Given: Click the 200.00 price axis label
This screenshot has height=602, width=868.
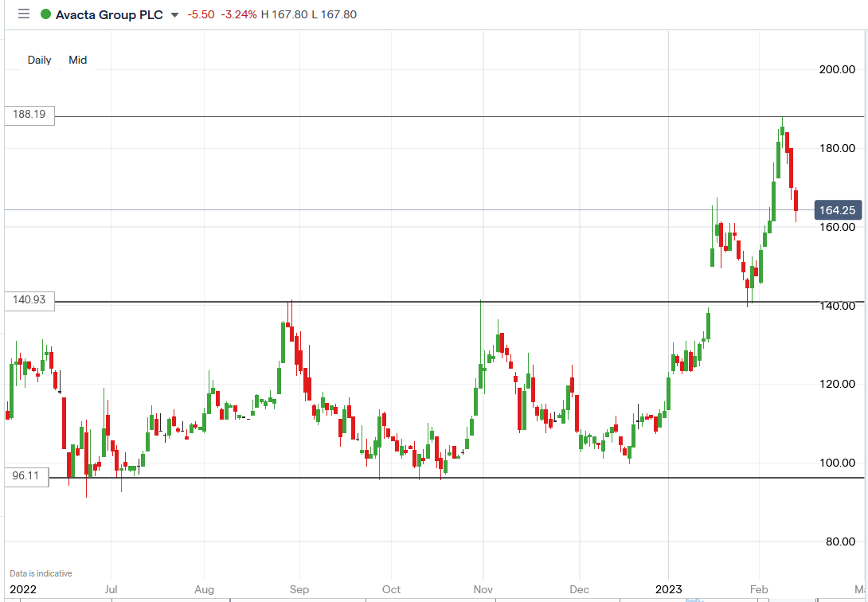Looking at the screenshot, I should pyautogui.click(x=837, y=70).
